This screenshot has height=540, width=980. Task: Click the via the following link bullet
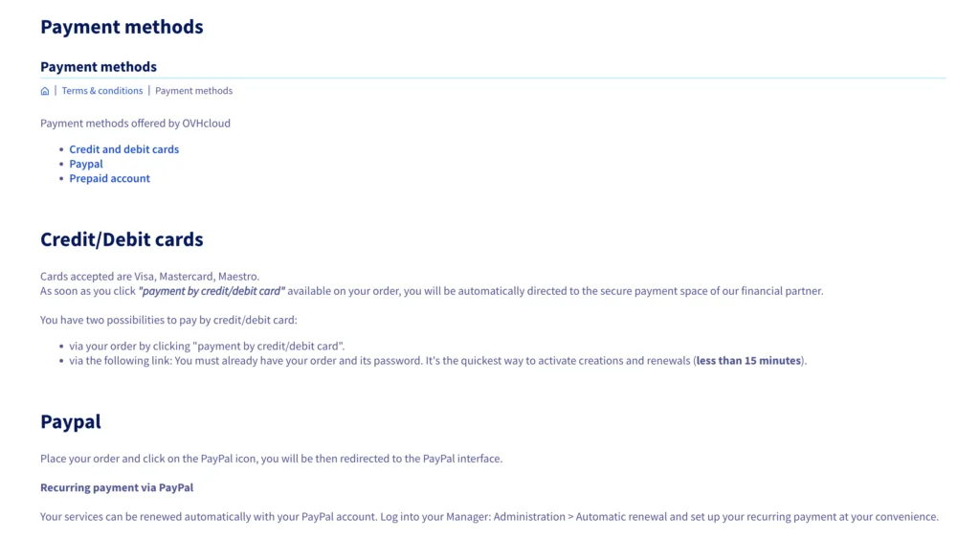point(437,361)
